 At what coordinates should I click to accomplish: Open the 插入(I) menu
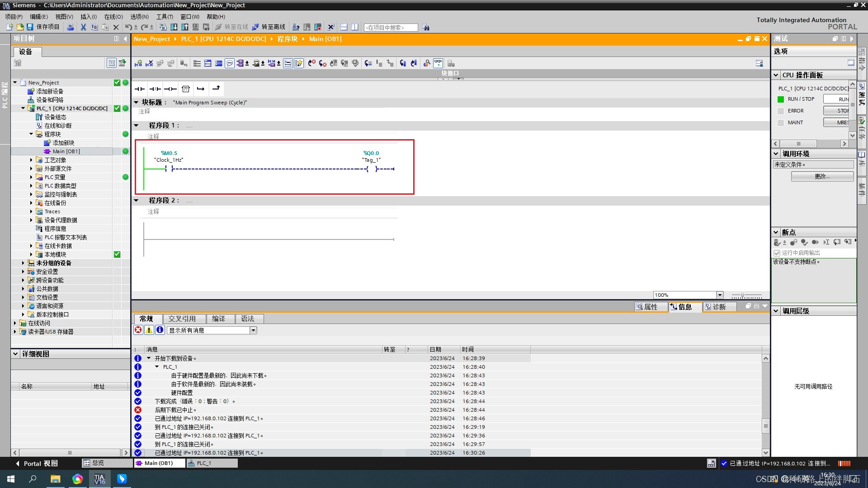(89, 17)
